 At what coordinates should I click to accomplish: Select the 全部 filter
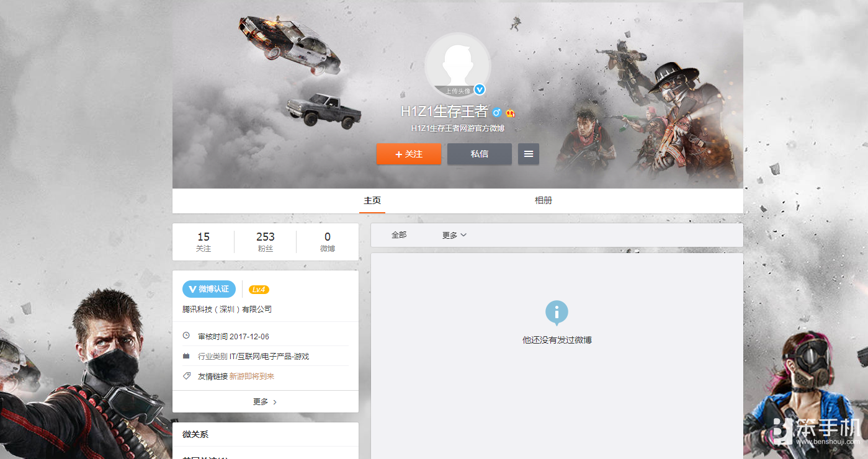pyautogui.click(x=399, y=235)
